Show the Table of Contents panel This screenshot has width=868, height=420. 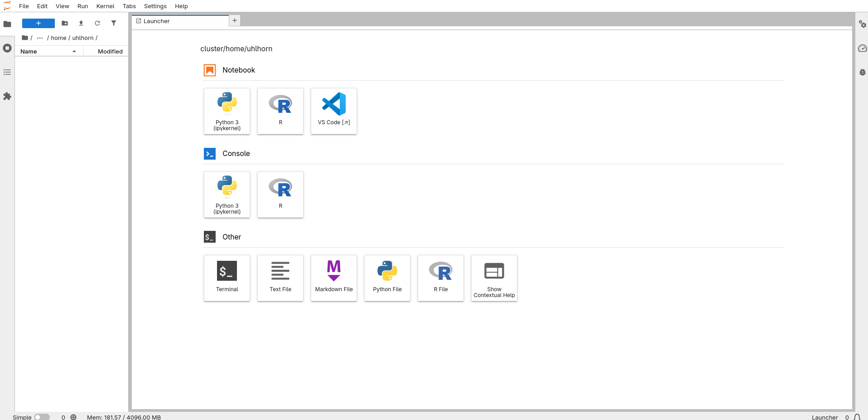(7, 72)
